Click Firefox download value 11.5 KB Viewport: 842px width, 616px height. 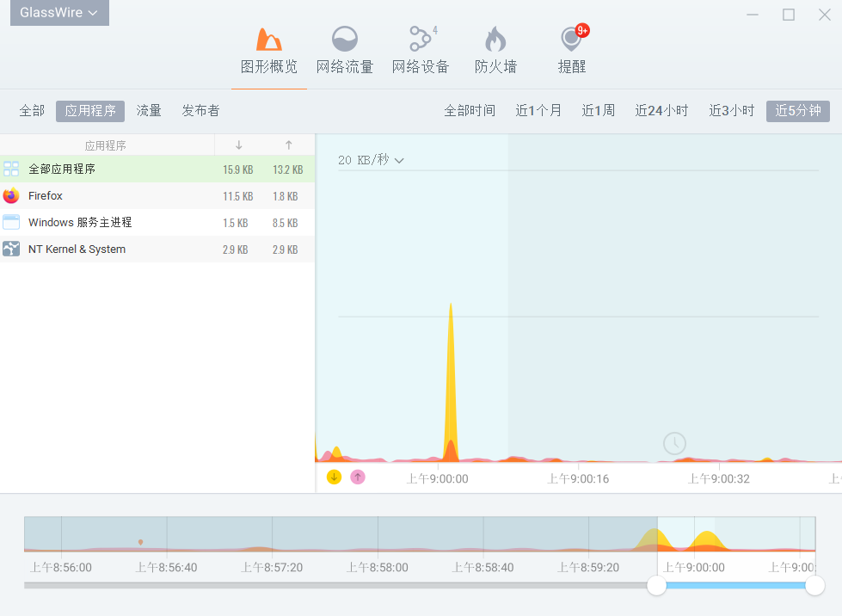238,196
